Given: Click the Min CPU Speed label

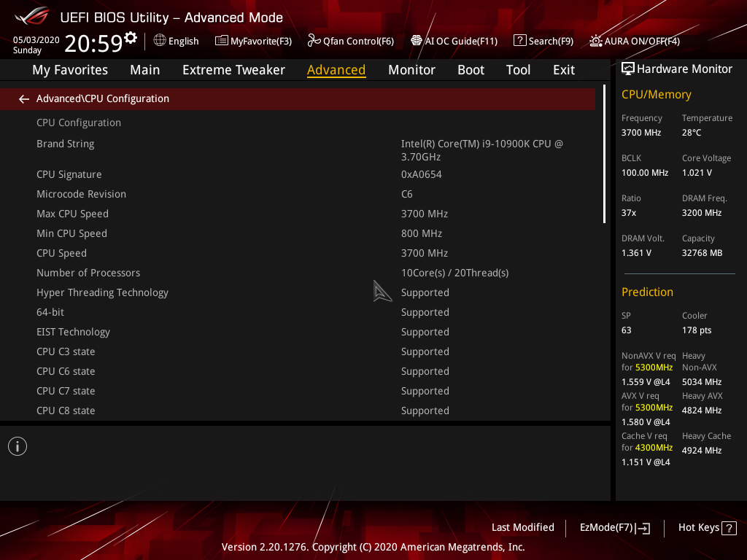Looking at the screenshot, I should click(72, 233).
